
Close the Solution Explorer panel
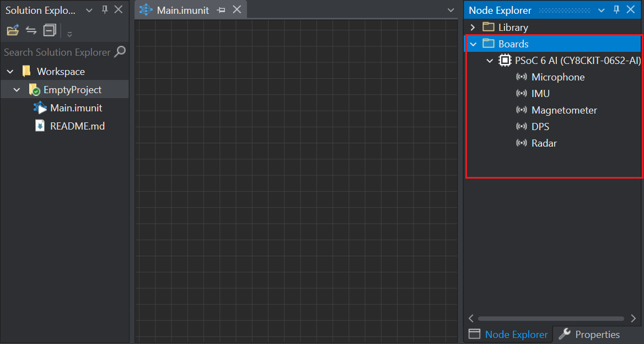click(x=119, y=9)
